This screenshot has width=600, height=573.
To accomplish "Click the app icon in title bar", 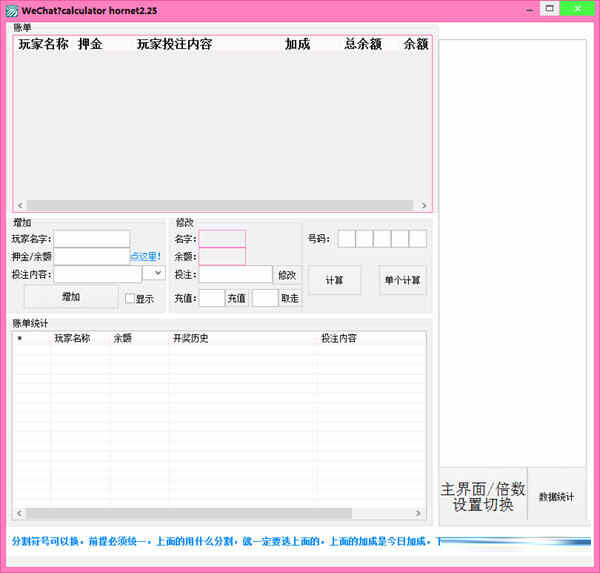I will (x=11, y=9).
